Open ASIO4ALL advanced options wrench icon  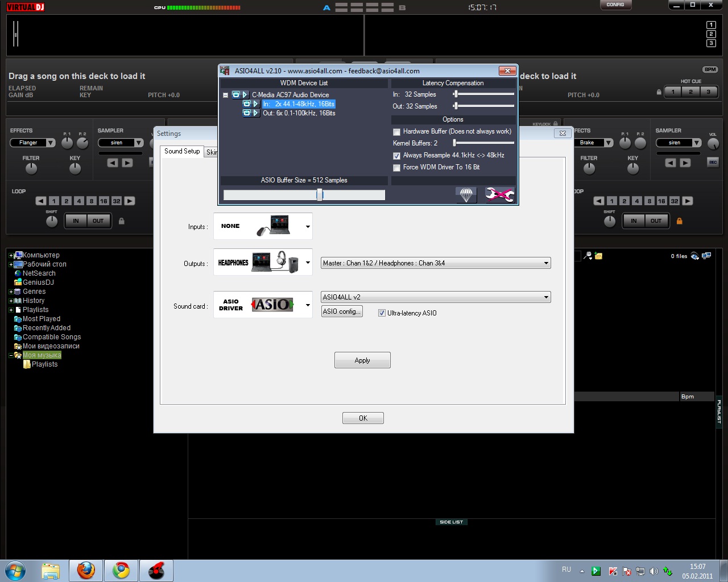(x=499, y=195)
